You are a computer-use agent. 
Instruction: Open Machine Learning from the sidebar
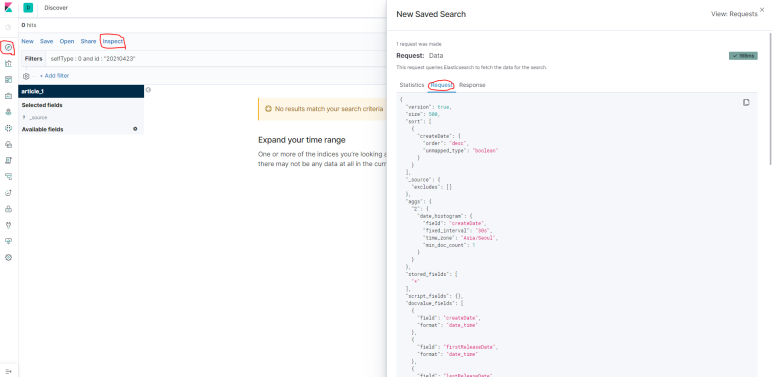(x=8, y=128)
